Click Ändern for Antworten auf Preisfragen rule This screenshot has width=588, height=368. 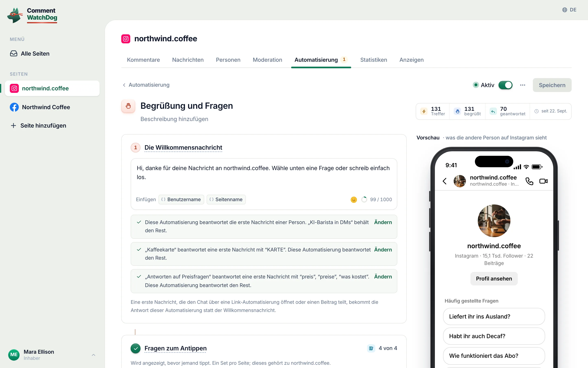(383, 277)
